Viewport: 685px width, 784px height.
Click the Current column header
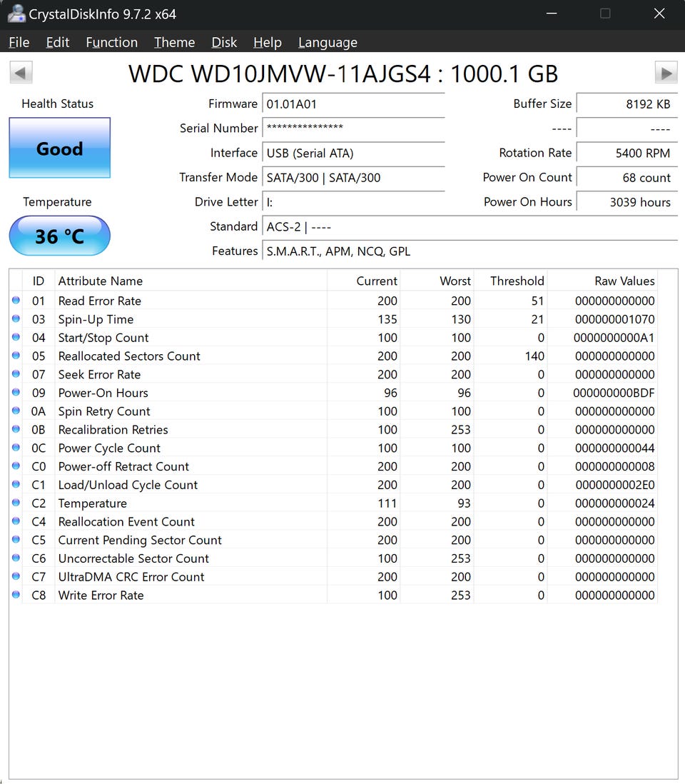[x=364, y=281]
